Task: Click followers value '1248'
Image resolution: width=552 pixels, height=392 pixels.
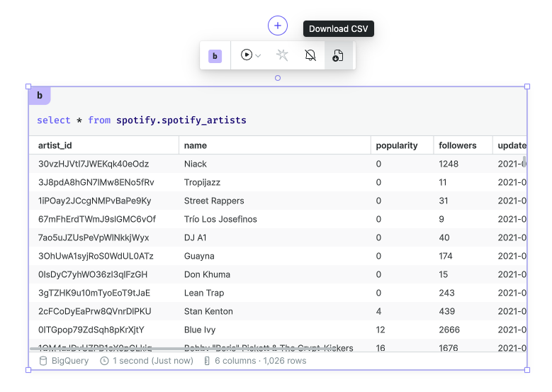Action: [449, 164]
